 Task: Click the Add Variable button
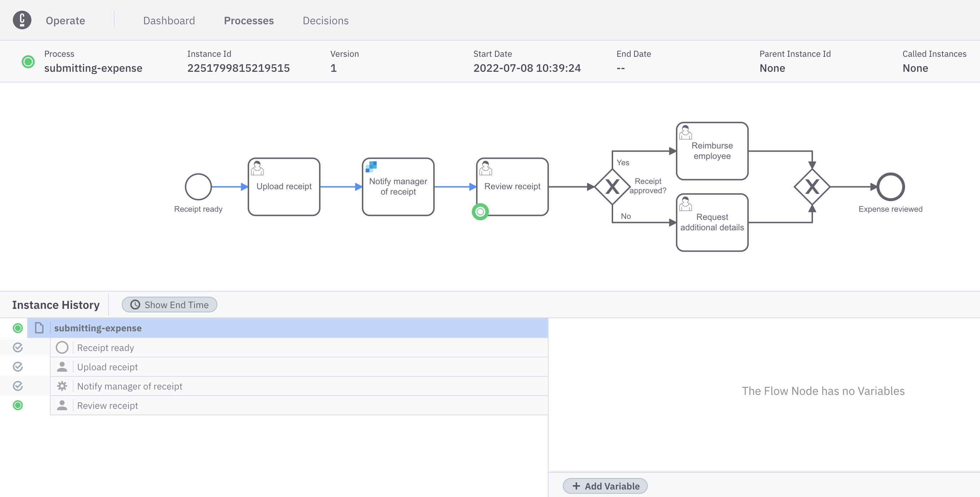[605, 486]
